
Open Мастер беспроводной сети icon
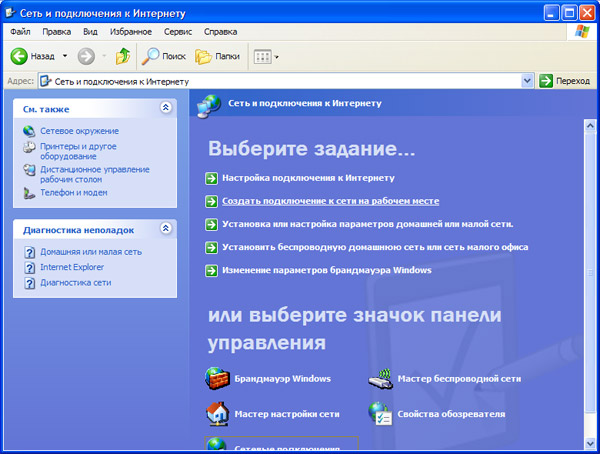380,379
